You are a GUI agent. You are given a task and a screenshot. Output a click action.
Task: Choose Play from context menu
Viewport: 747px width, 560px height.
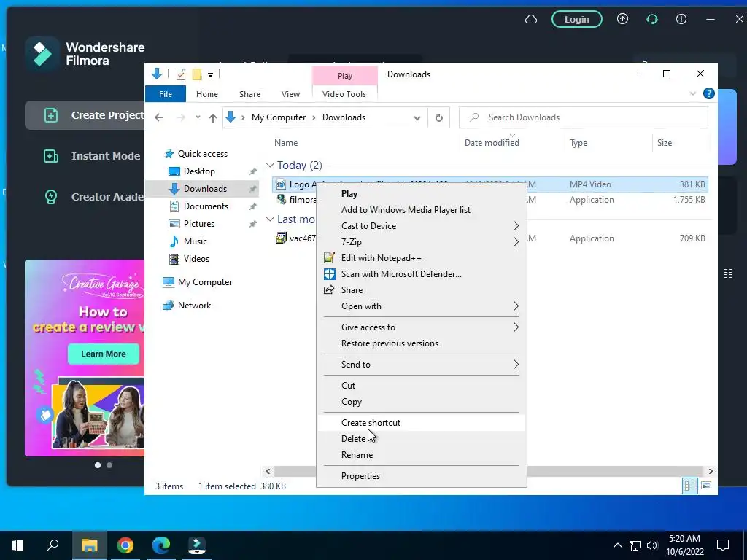pos(422,194)
